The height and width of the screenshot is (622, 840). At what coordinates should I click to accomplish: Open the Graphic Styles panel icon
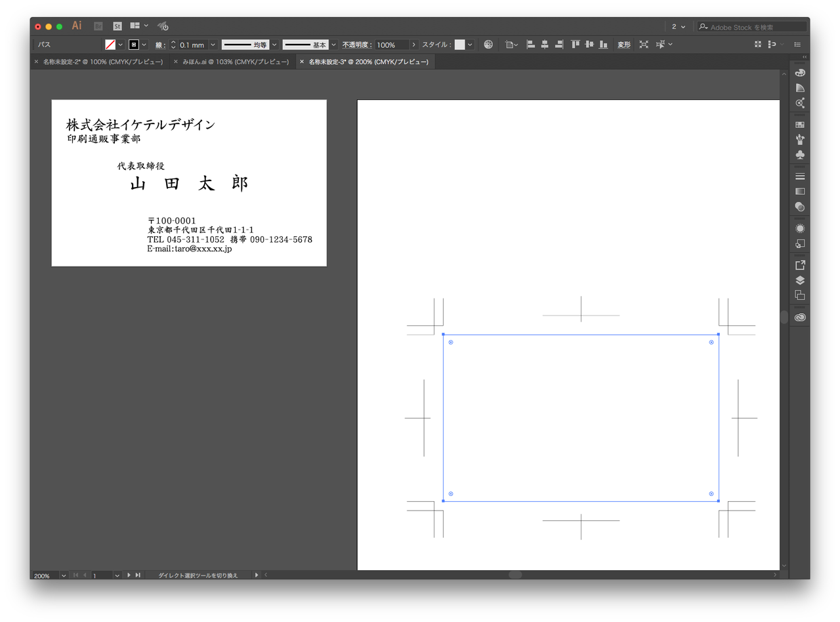point(800,243)
